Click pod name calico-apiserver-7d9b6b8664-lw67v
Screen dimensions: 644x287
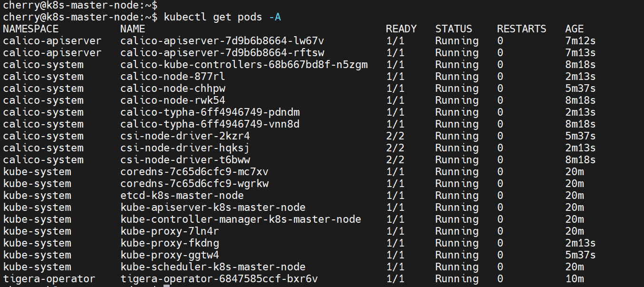[222, 41]
